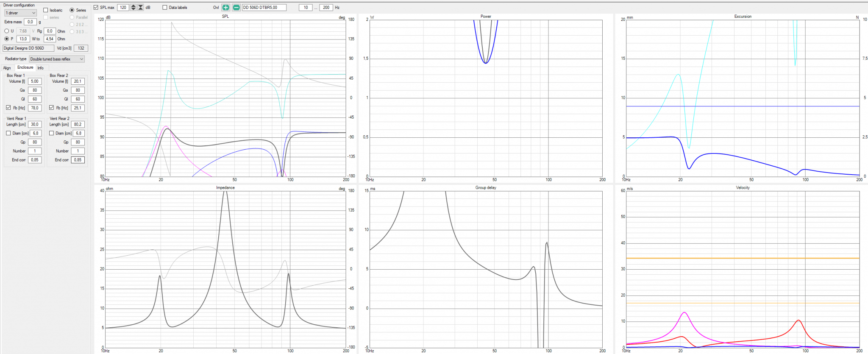
Task: Click Vent Rear 1 Diam value field
Action: click(x=35, y=134)
